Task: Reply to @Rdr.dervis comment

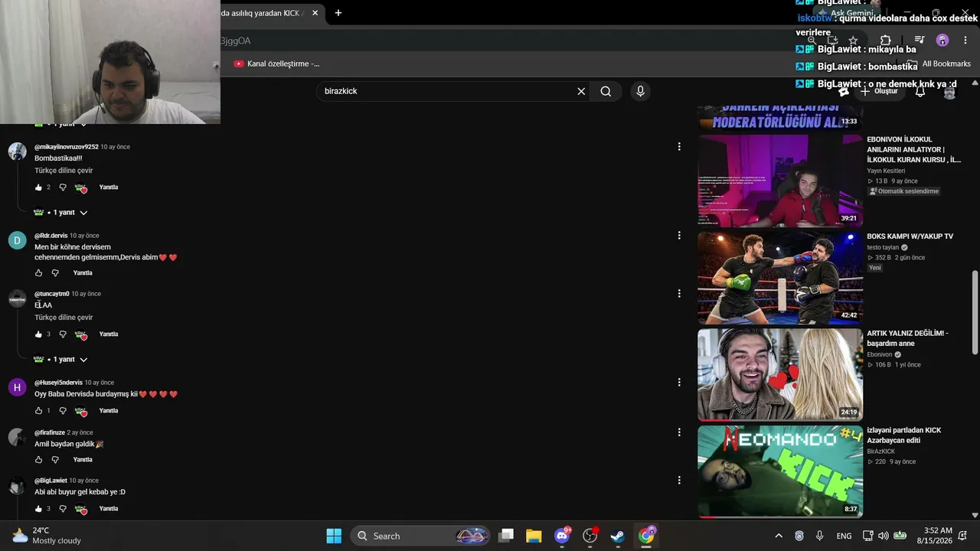Action: click(83, 273)
